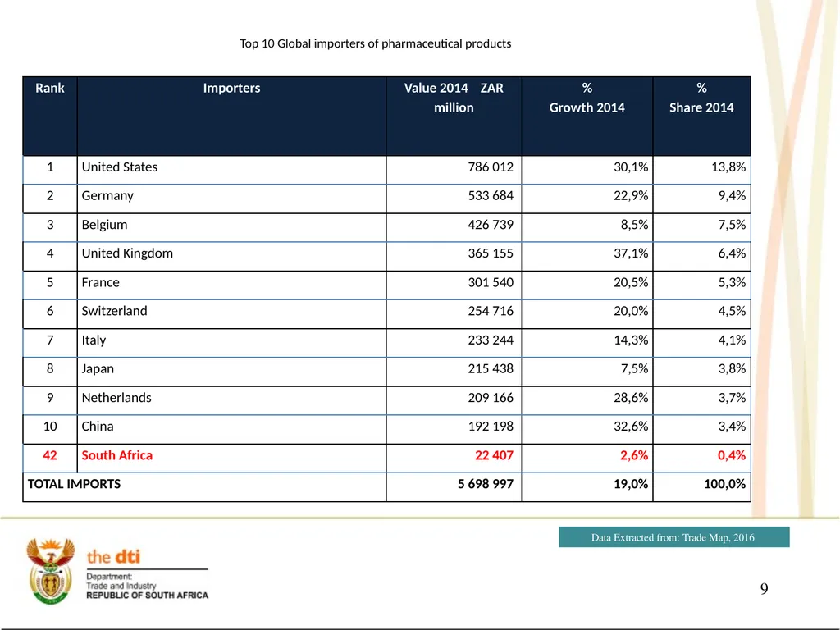Click the total value '5 698 997'
This screenshot has width=840, height=630.
(486, 484)
